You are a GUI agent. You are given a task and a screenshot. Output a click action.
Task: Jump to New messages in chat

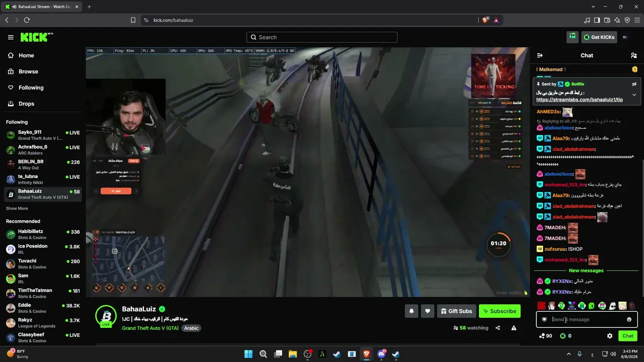(586, 270)
